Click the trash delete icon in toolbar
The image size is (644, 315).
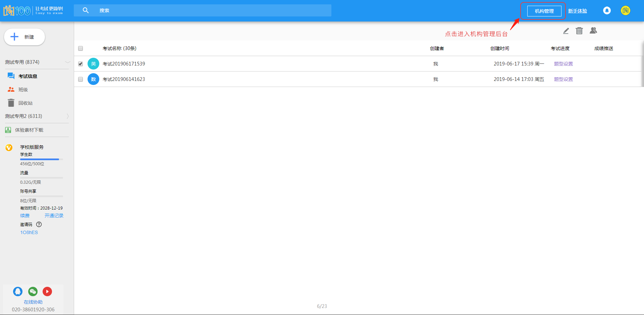[x=579, y=31]
